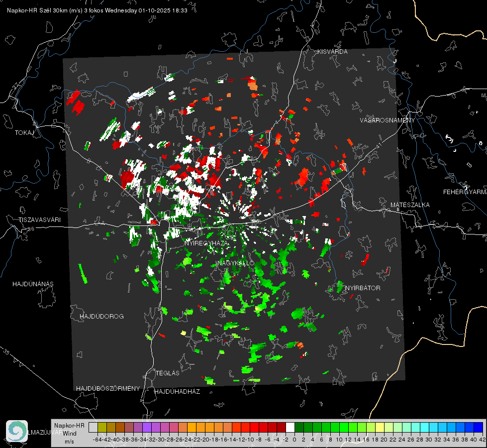487x448 pixels.
Task: Click the map title with date 01-10-2025
Action: [x=97, y=10]
